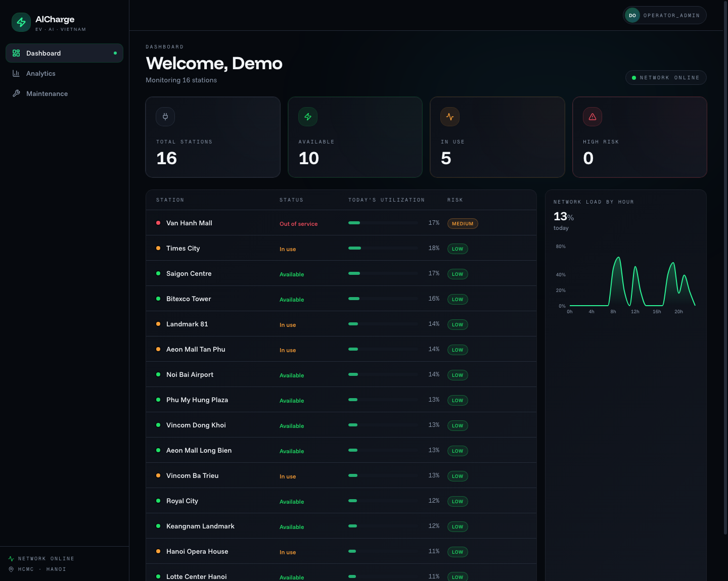Go to the Maintenance section

64,93
